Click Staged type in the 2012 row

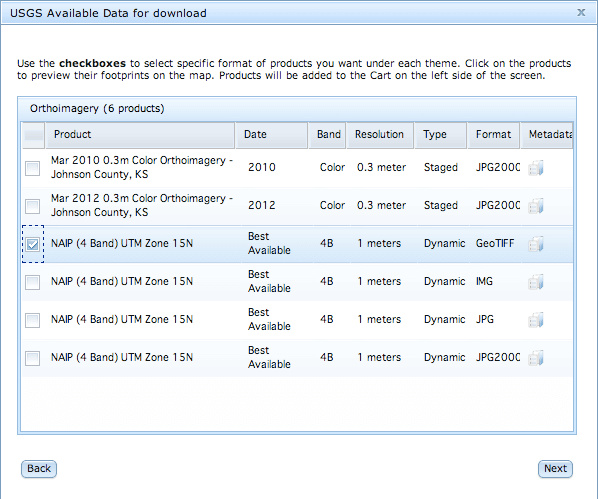click(x=441, y=205)
